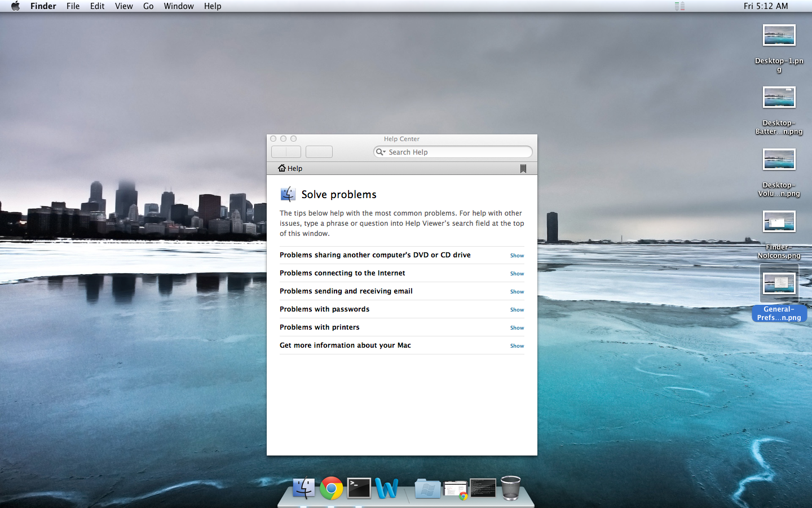This screenshot has width=812, height=508.
Task: Click the Finder face icon beside Solve problems
Action: click(x=288, y=194)
